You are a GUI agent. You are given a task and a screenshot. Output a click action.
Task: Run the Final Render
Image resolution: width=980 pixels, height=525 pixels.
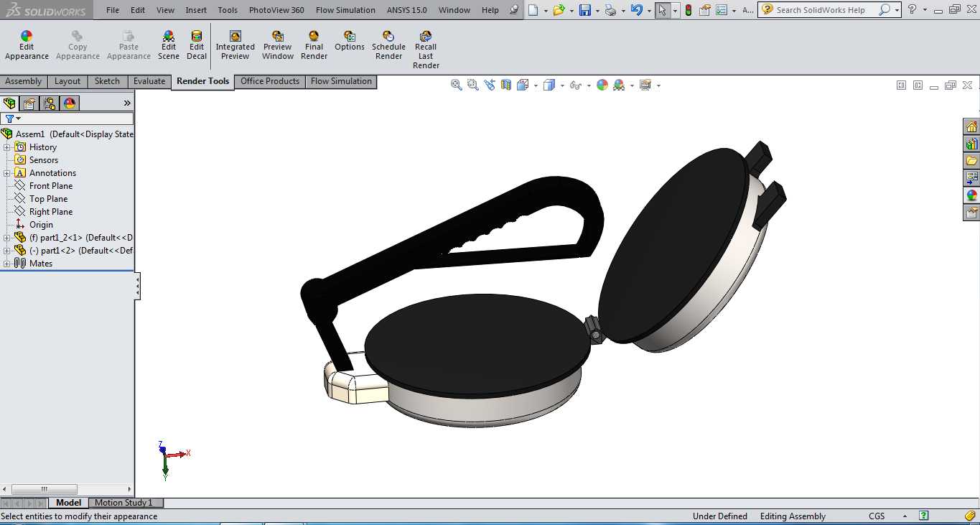[314, 45]
